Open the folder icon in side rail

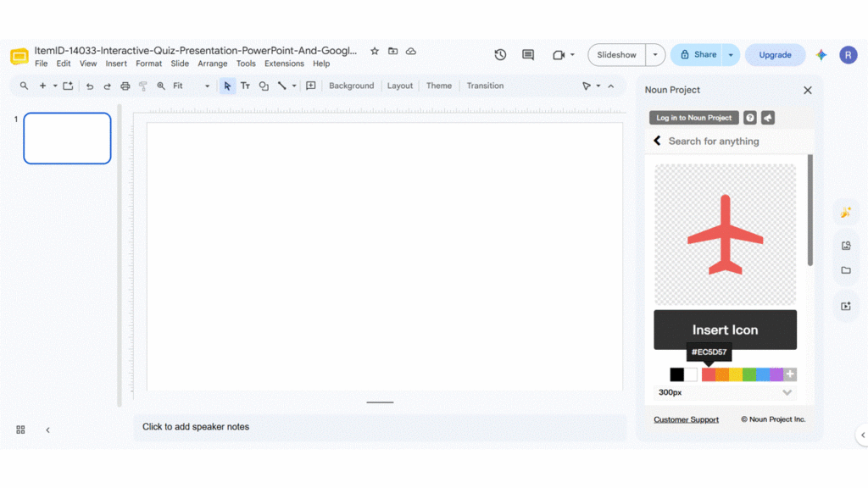[x=846, y=270]
